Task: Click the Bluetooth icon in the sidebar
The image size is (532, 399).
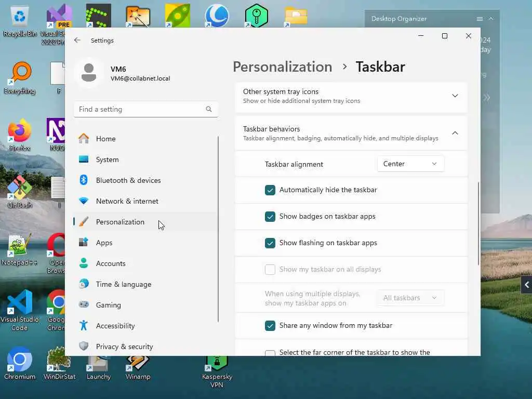Action: pos(84,180)
